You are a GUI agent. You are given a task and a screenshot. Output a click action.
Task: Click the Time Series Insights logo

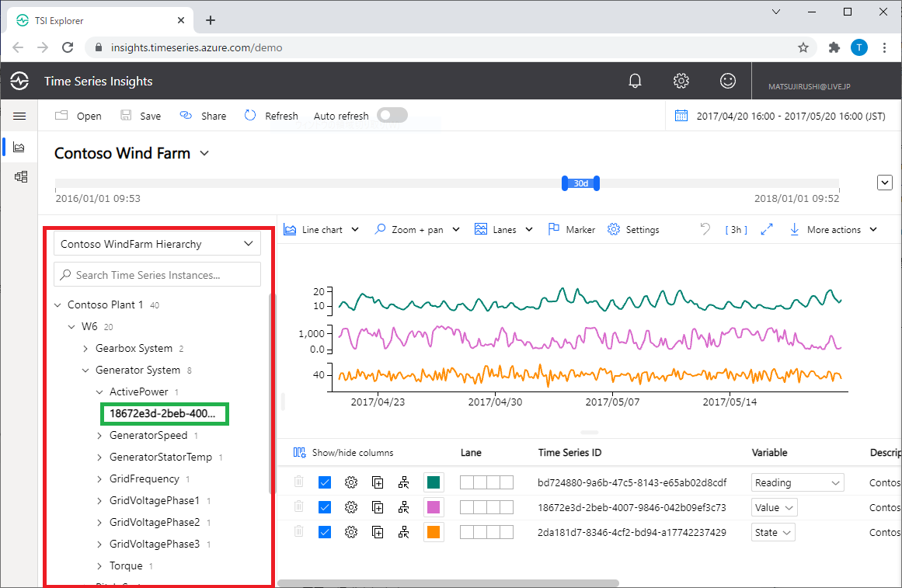19,81
